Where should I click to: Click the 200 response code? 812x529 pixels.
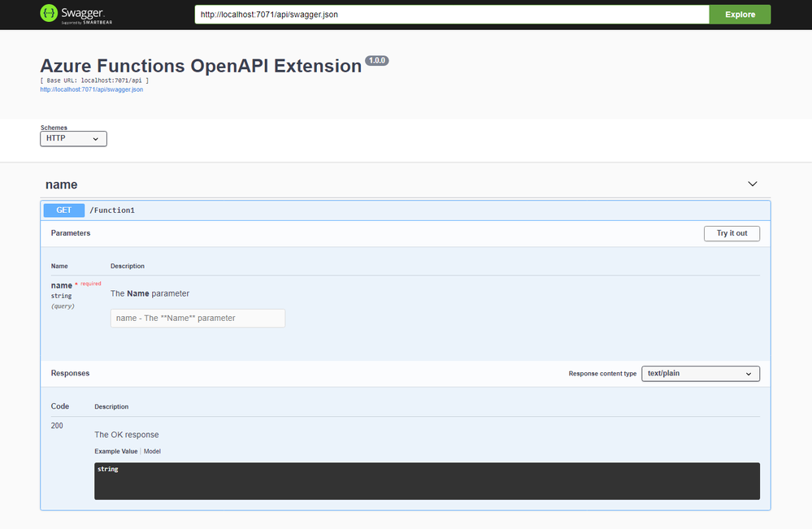(x=57, y=426)
